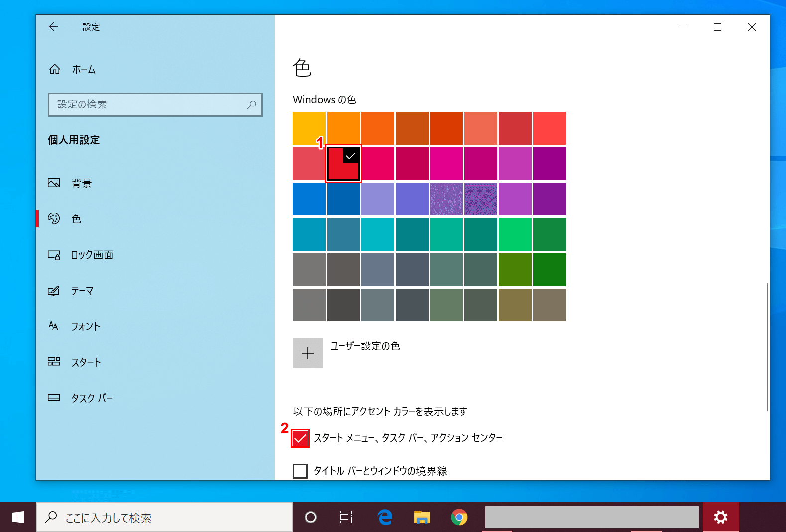Click ユーザー設定の色 label

pyautogui.click(x=365, y=346)
